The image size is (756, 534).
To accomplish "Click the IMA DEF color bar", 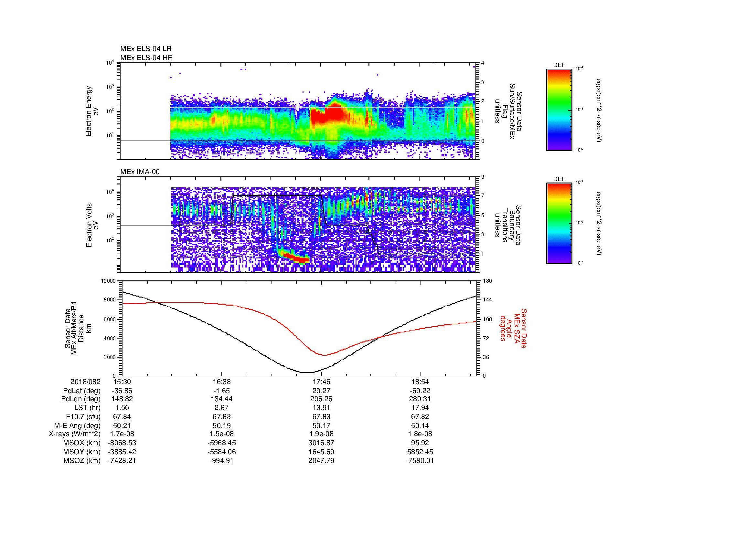I will coord(559,224).
